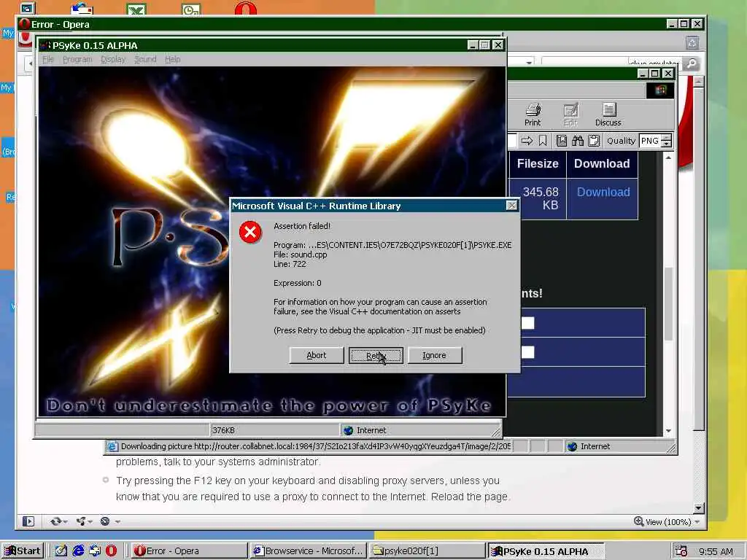
Task: Open the Display menu in PSyKe
Action: pyautogui.click(x=113, y=59)
